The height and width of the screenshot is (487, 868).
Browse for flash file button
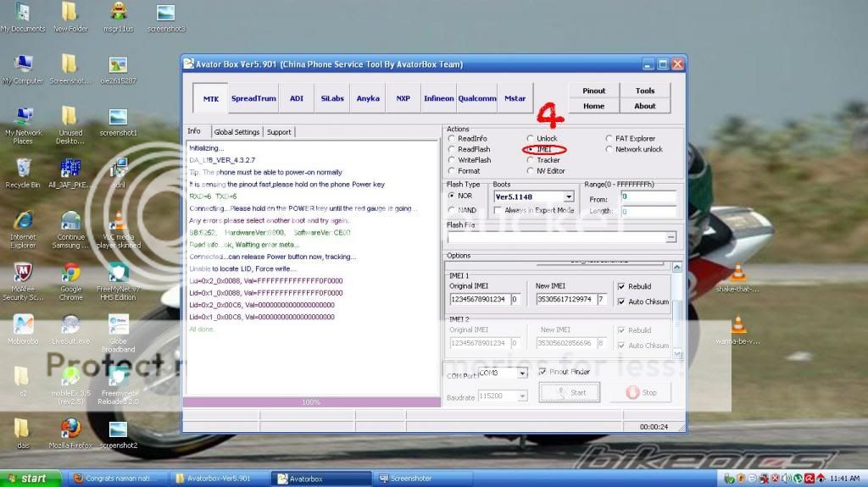point(671,237)
